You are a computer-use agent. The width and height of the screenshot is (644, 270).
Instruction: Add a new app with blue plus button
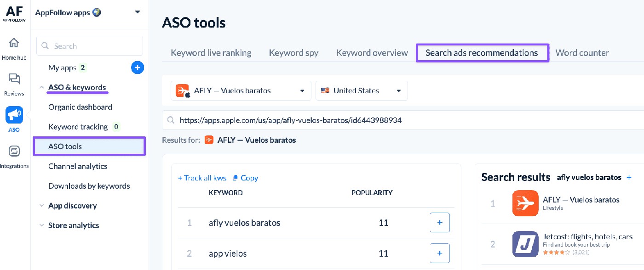(x=138, y=68)
